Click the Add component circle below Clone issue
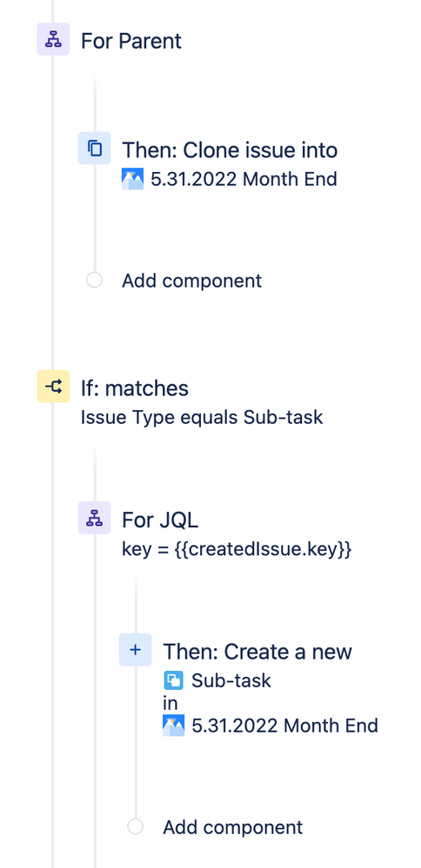The width and height of the screenshot is (421, 868). [94, 280]
